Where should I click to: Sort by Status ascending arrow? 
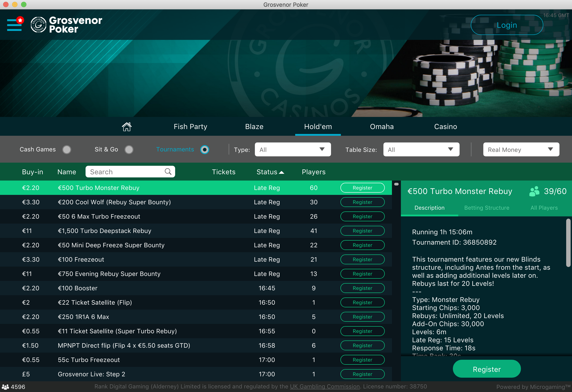282,172
